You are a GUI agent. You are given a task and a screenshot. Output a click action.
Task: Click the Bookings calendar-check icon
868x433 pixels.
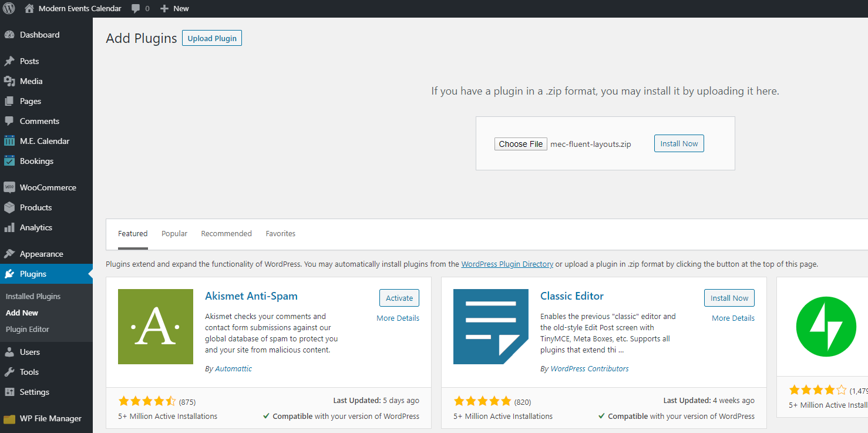(x=9, y=161)
